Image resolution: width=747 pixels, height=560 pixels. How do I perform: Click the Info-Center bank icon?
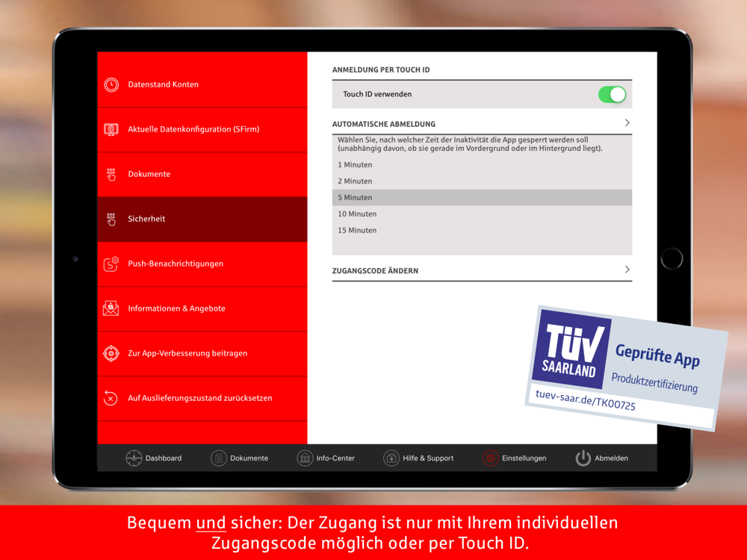coord(305,458)
